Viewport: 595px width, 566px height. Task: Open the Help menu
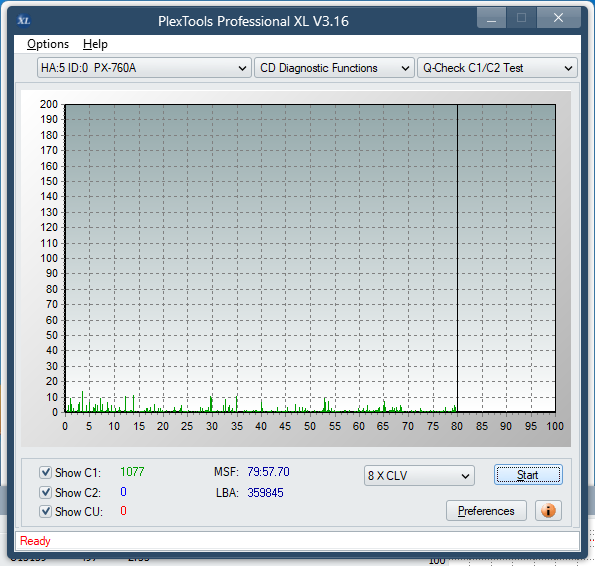click(x=95, y=44)
